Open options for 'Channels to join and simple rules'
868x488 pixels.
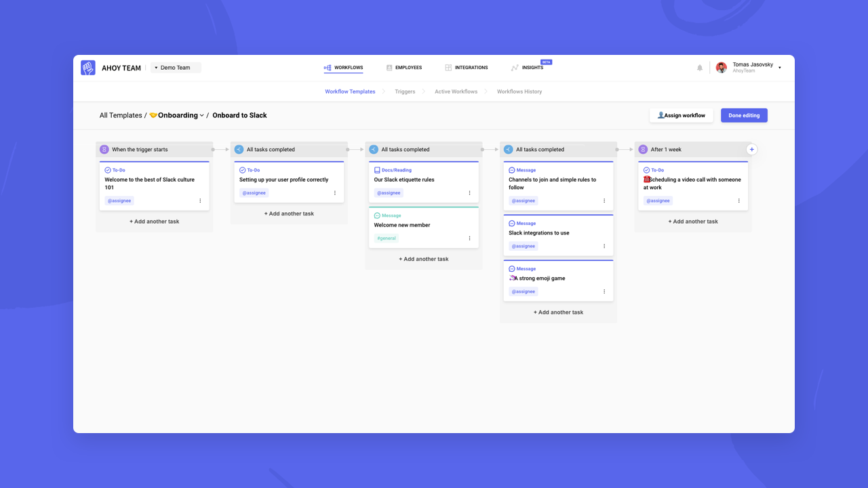pyautogui.click(x=604, y=201)
